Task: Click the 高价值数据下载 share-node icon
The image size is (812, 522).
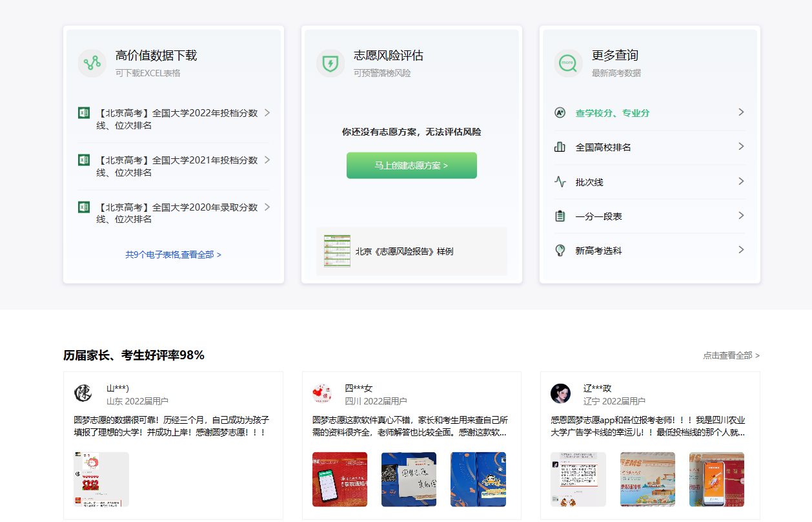Action: click(x=92, y=63)
